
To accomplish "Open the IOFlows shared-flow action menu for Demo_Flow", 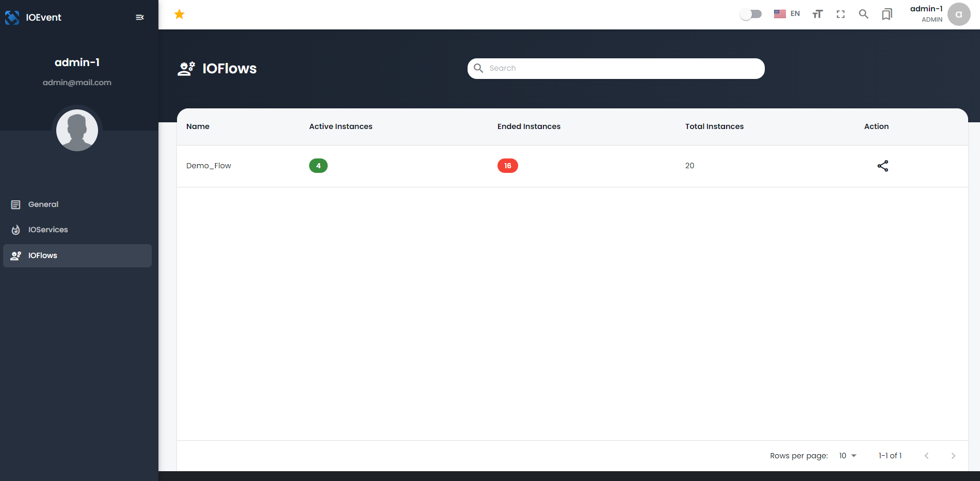I will (882, 166).
